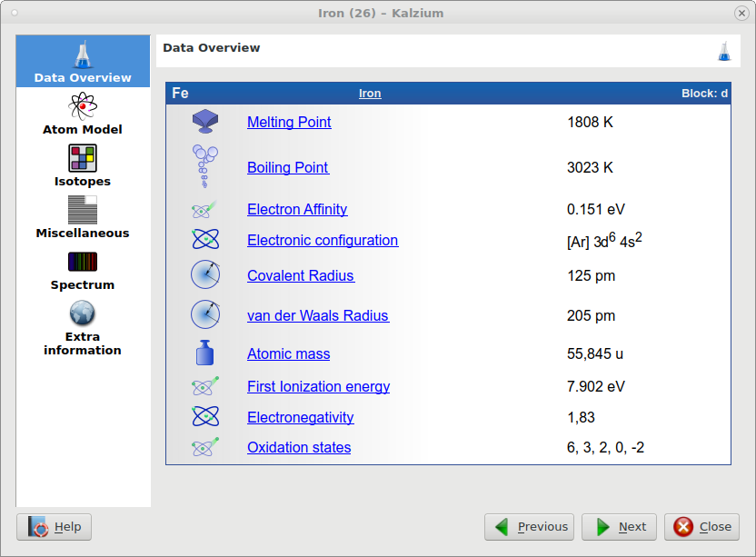Screen dimensions: 756x557
Task: Follow the Electronegativity link
Action: pos(301,417)
